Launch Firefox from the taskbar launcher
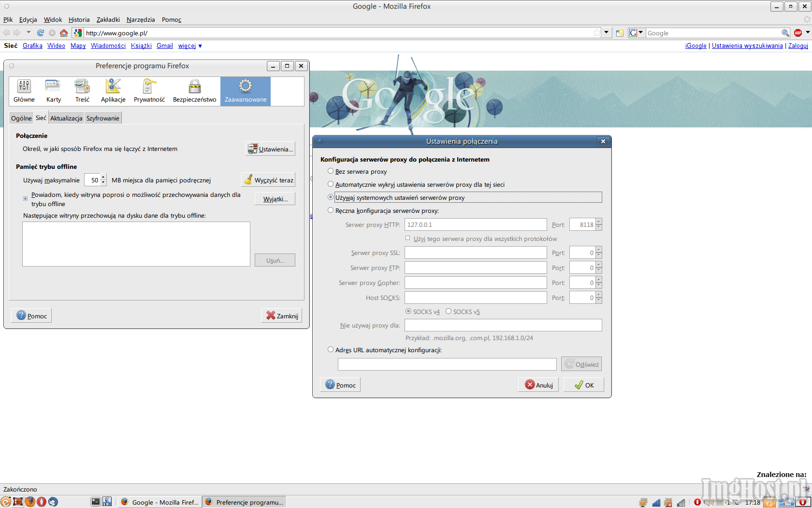812x508 pixels. [30, 502]
